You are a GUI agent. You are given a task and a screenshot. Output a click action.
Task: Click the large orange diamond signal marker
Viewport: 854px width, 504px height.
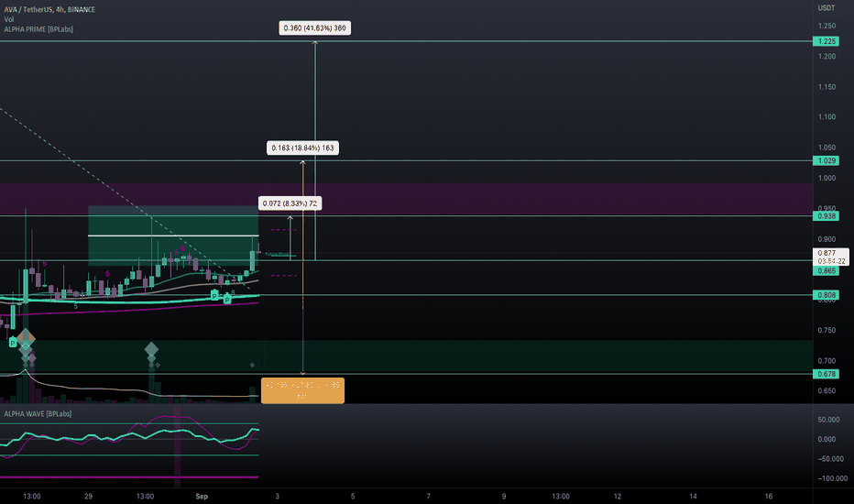(x=26, y=338)
